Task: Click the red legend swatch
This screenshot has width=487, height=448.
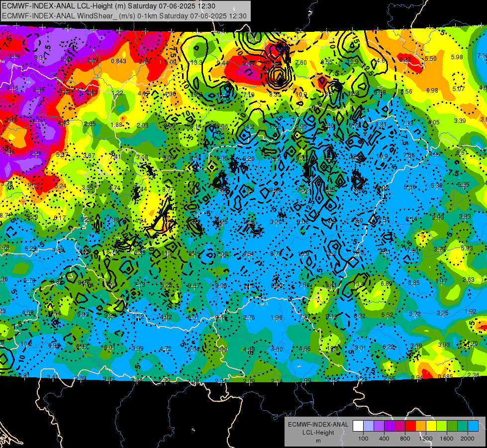Action: [410, 426]
